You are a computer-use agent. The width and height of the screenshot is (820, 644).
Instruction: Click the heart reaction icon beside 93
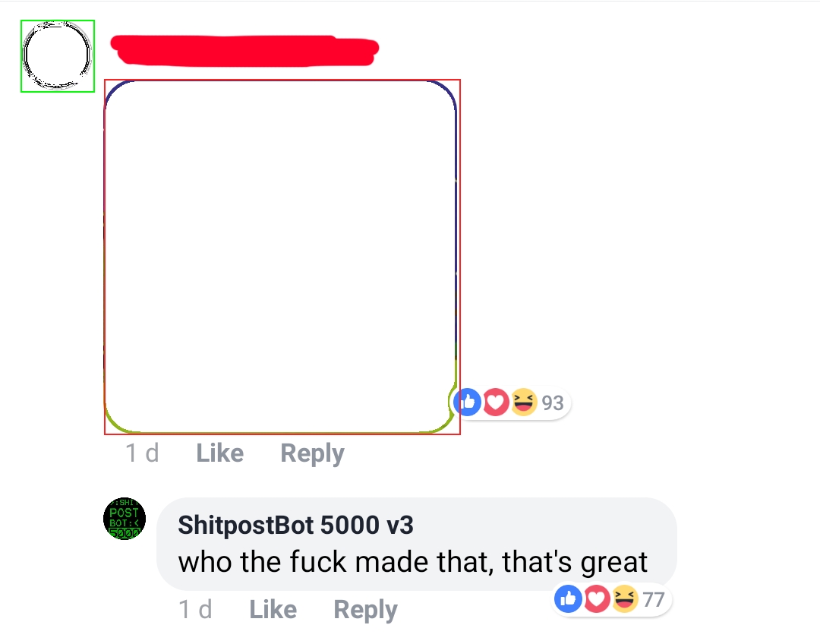tap(496, 402)
